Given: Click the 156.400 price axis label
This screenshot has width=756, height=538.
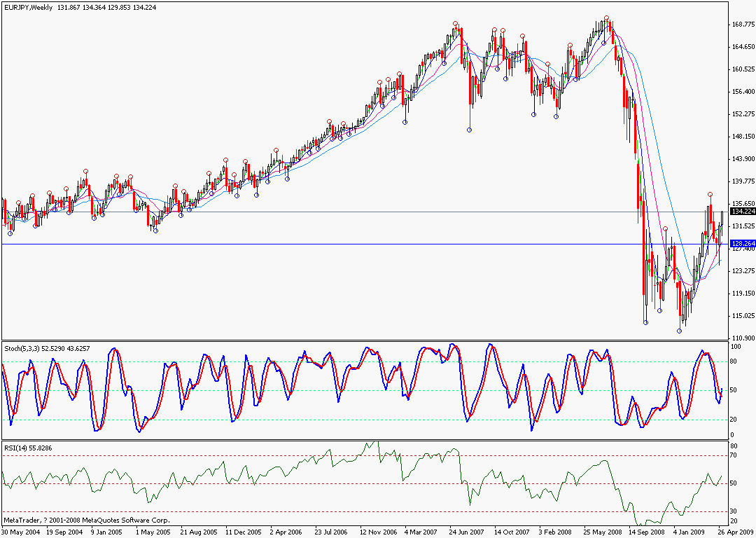Looking at the screenshot, I should (743, 92).
